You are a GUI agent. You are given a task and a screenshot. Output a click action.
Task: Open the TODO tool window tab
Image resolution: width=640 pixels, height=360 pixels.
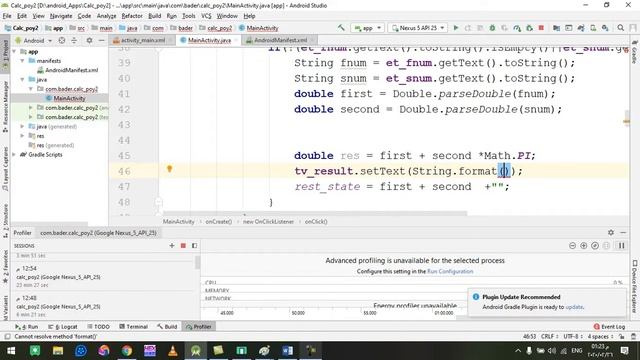[x=98, y=327]
